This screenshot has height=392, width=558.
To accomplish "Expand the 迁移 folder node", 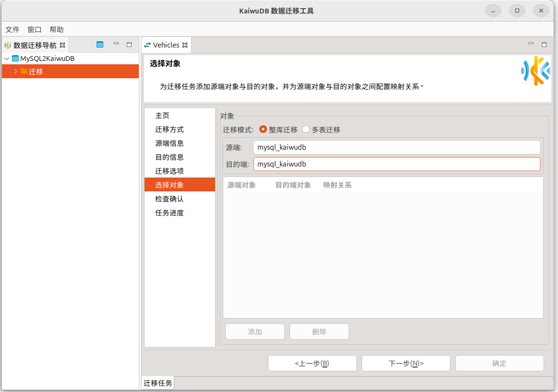I will pos(15,71).
